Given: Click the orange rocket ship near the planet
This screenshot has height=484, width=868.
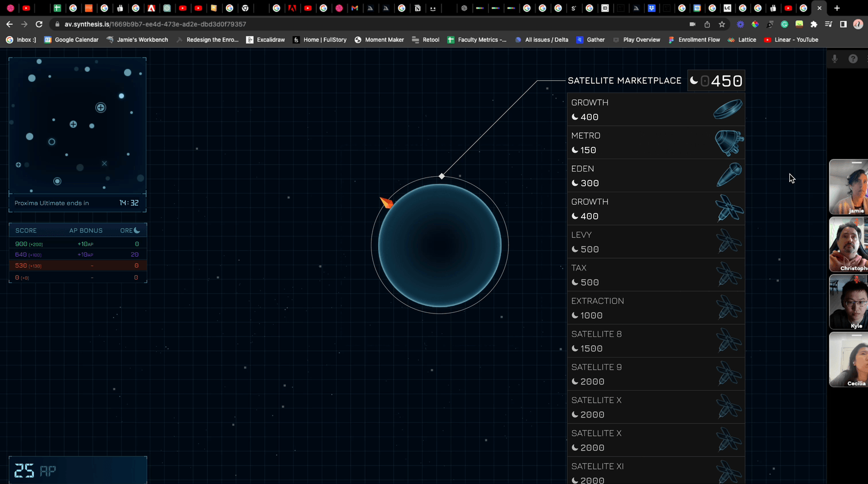Looking at the screenshot, I should [x=386, y=203].
